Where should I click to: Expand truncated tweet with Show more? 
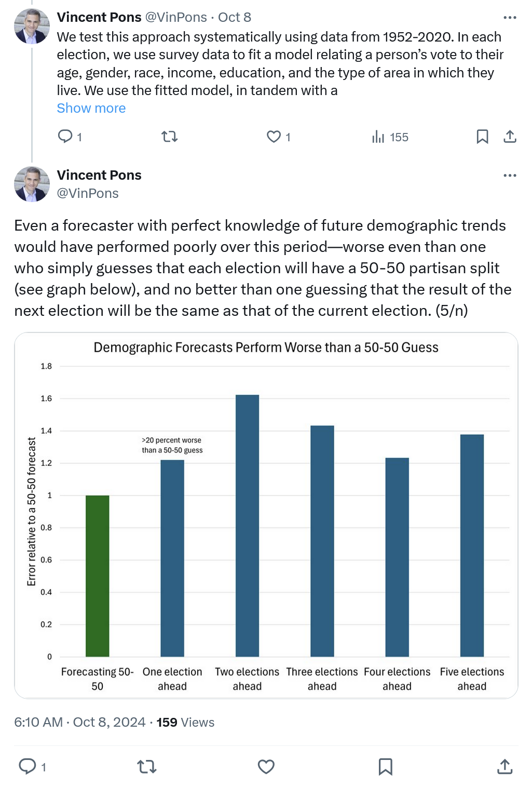pos(91,108)
